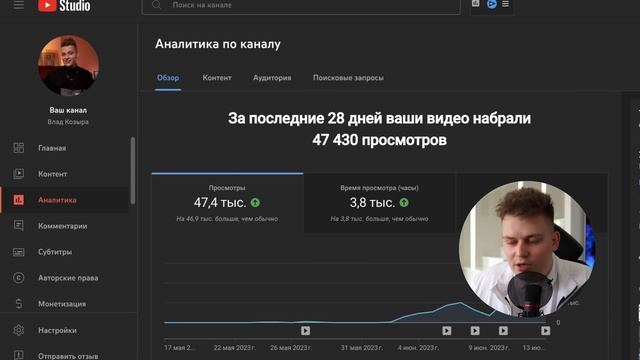The height and width of the screenshot is (360, 640).
Task: Click the video marker after 9 июн. 2023
Action: 503,331
